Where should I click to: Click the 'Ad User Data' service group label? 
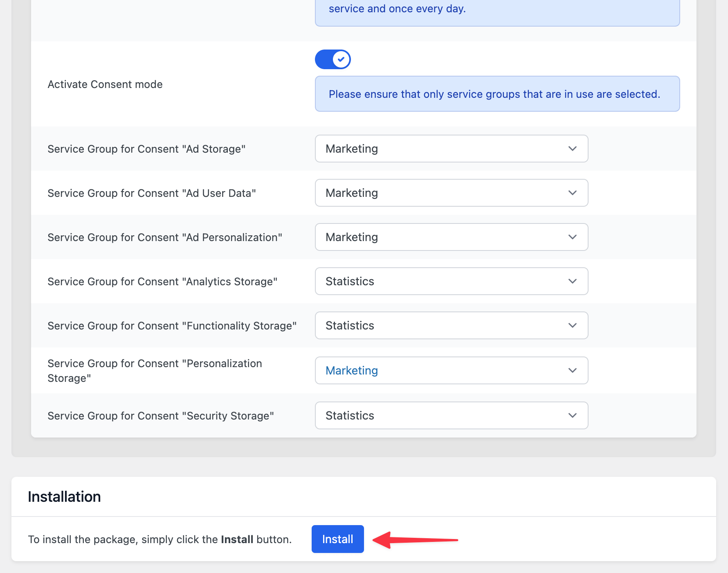tap(152, 193)
